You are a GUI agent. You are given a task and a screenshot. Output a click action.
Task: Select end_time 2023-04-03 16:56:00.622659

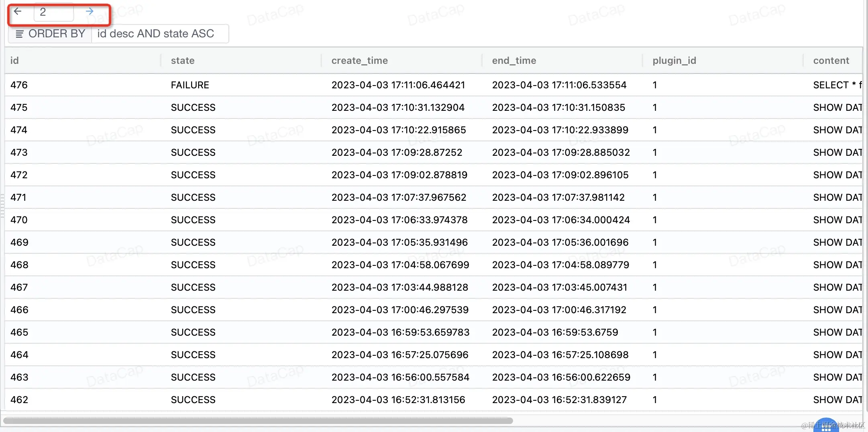click(x=561, y=377)
